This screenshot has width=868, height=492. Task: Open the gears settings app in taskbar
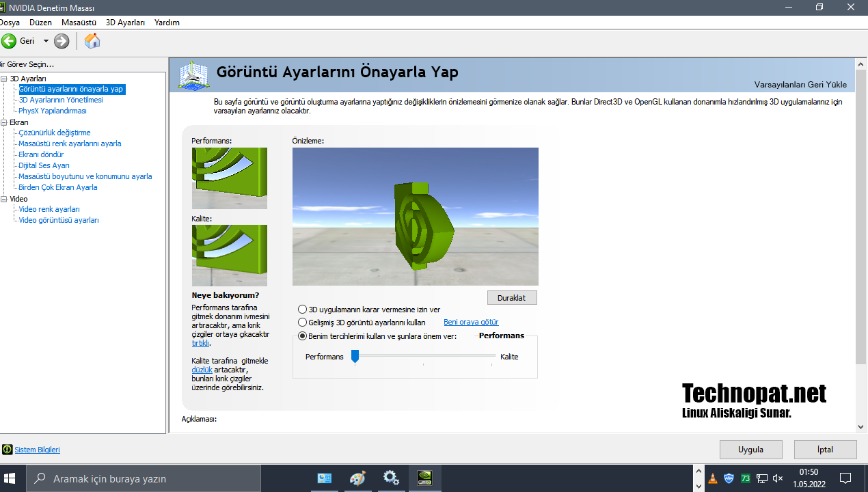click(391, 478)
